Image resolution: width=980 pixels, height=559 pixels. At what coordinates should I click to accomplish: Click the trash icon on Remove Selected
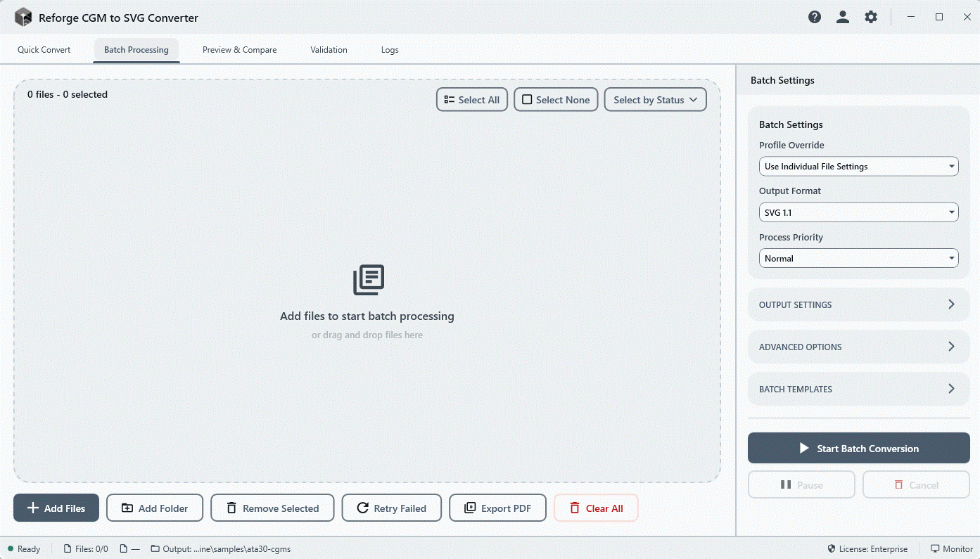click(x=231, y=508)
